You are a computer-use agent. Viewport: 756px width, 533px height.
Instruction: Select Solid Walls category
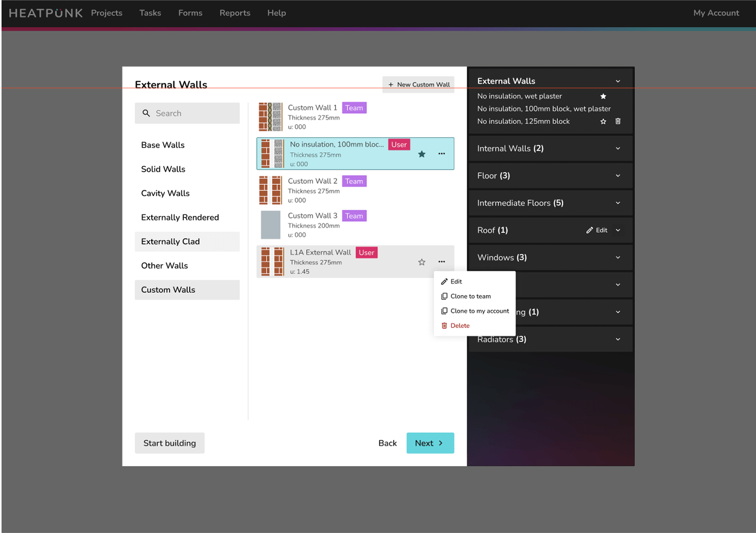pyautogui.click(x=187, y=169)
